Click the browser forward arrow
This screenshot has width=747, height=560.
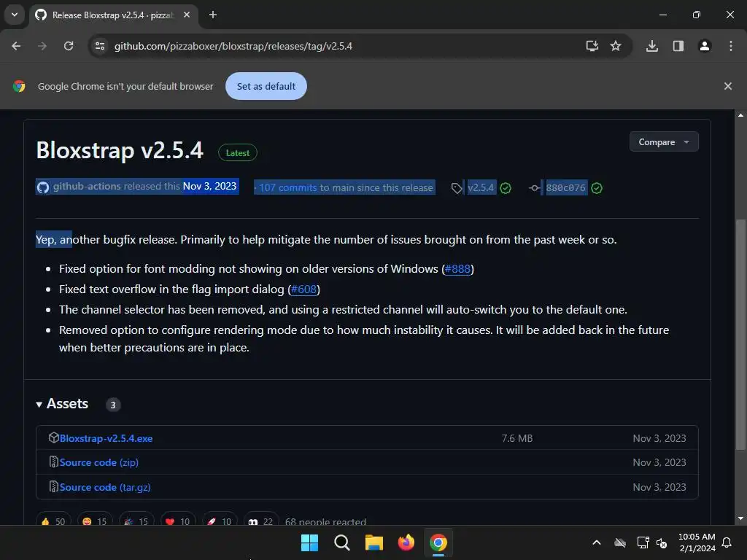42,46
